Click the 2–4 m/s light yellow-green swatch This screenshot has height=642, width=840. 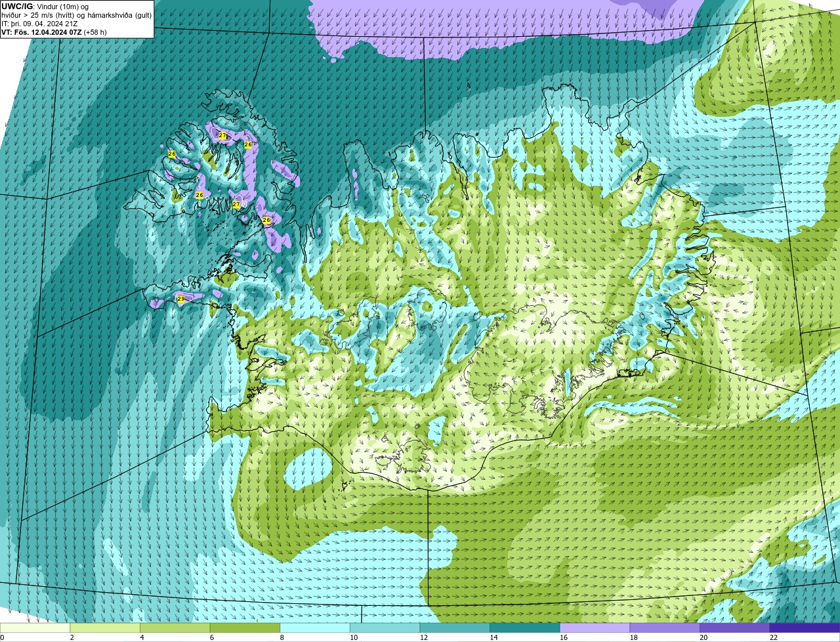click(105, 628)
